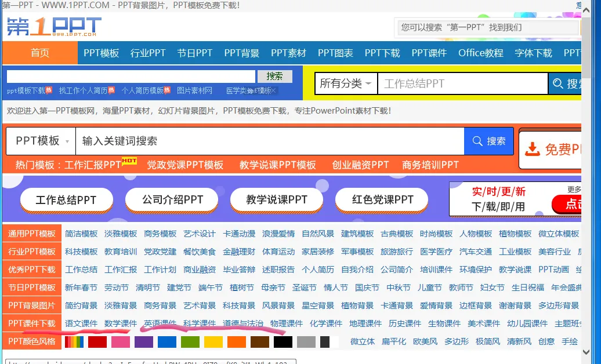Open the 商务培训PPT hot link
The width and height of the screenshot is (601, 364).
click(x=430, y=165)
